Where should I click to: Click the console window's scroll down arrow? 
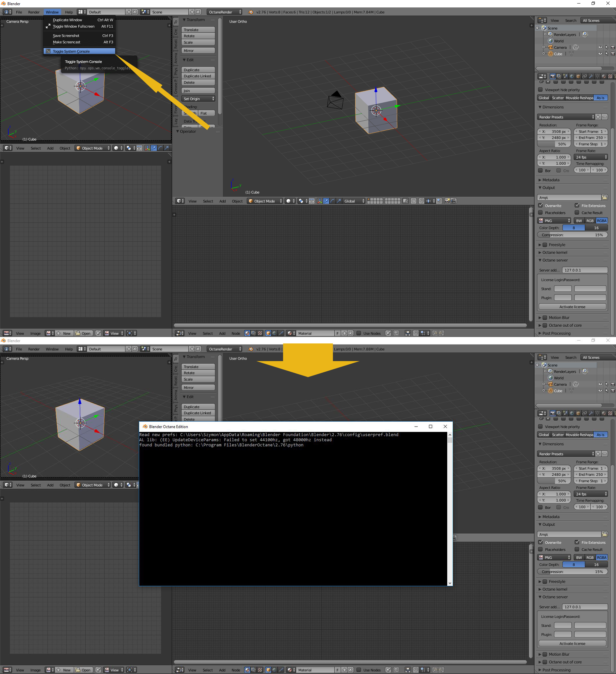[x=450, y=583]
